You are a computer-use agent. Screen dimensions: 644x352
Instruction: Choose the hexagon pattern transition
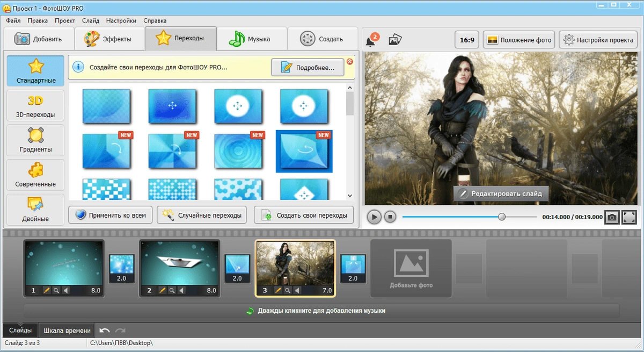[x=238, y=189]
